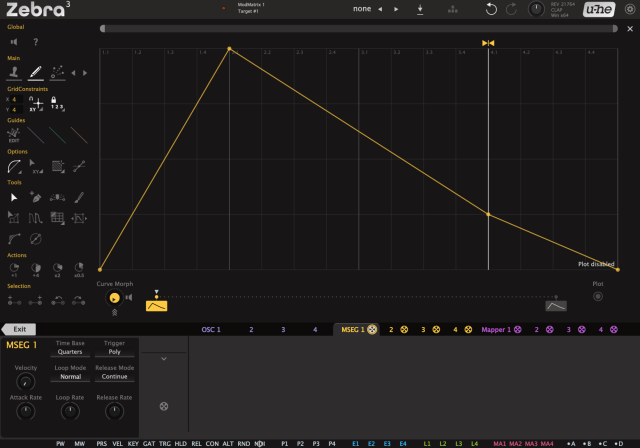Viewport: 640px width, 448px height.
Task: Open the Time Base Quarters dropdown
Action: [70, 352]
